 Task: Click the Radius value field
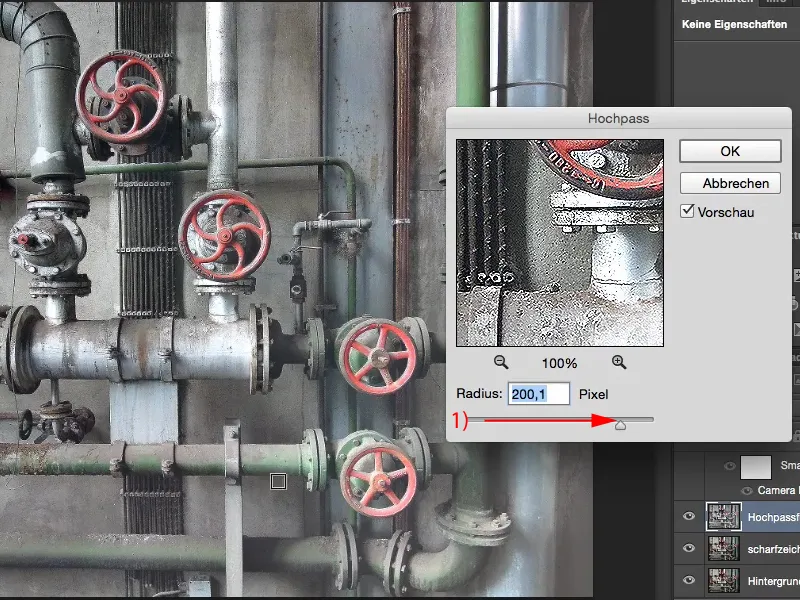[539, 394]
